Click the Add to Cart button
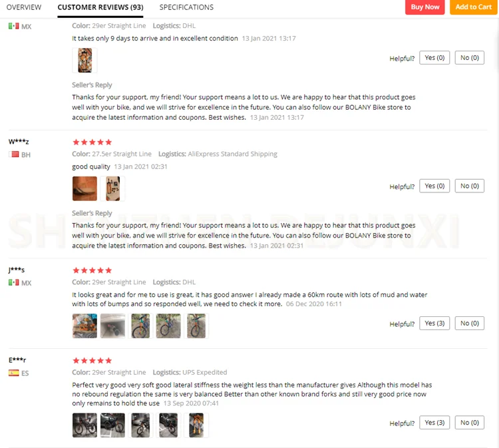Screen dimensions: 499x448 click(473, 7)
